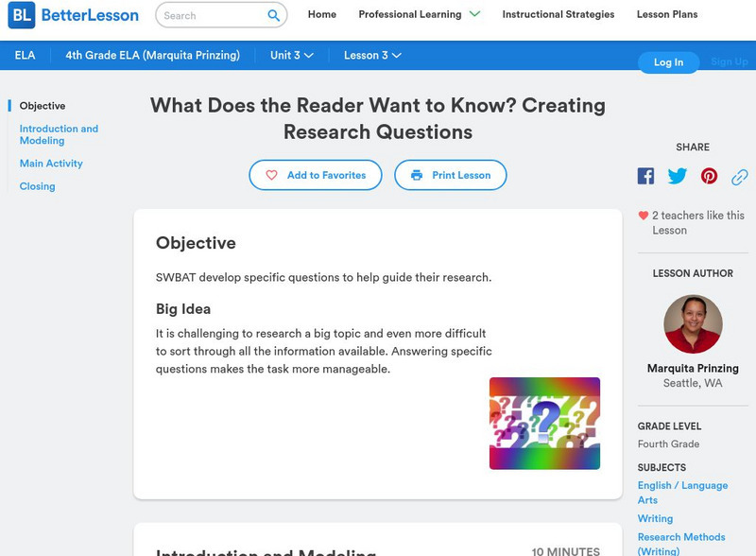Screen dimensions: 756x556
Task: Click the SWBAT objective sentence
Action: coord(323,277)
